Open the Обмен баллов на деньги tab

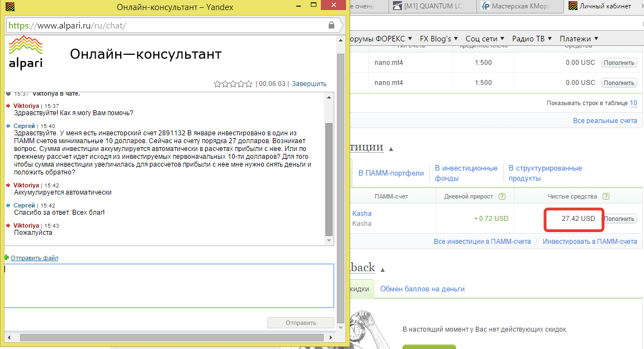[422, 289]
